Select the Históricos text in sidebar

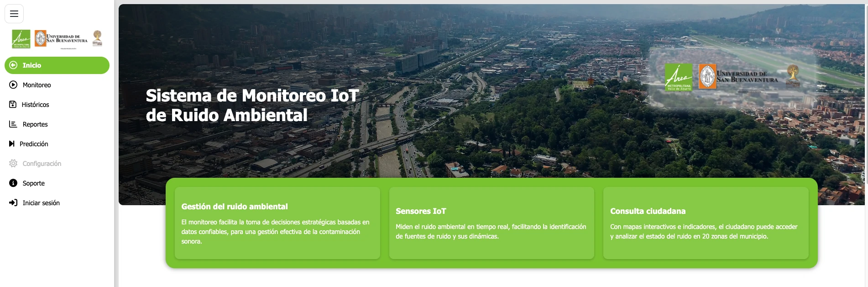pyautogui.click(x=36, y=105)
